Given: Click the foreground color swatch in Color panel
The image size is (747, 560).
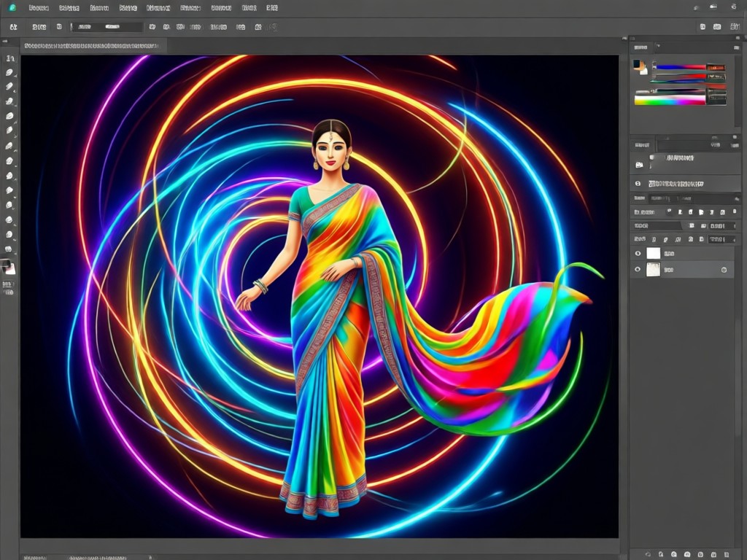Looking at the screenshot, I should 638,64.
